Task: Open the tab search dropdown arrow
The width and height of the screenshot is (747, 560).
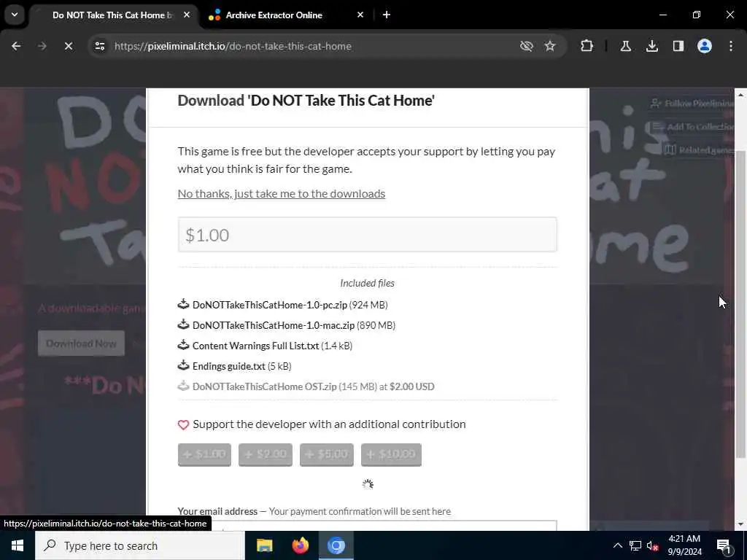Action: point(15,15)
